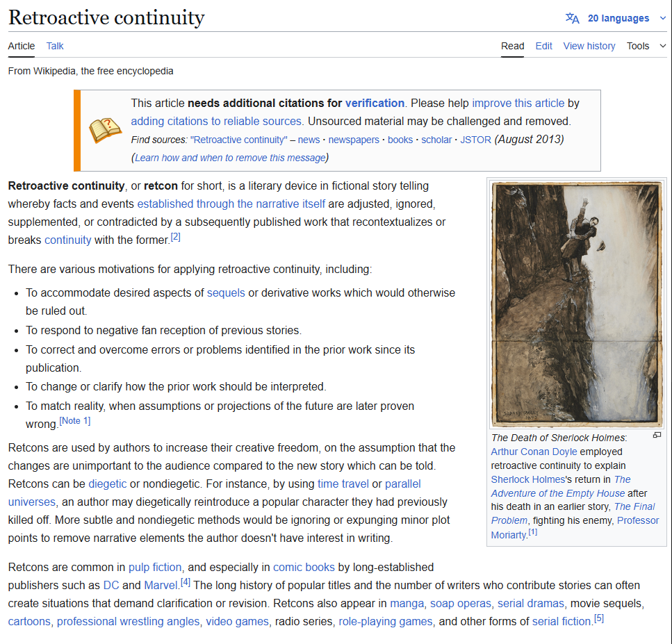Screen dimensions: 672x644
Task: Open the Arthur Conan Doyle link
Action: tap(534, 452)
